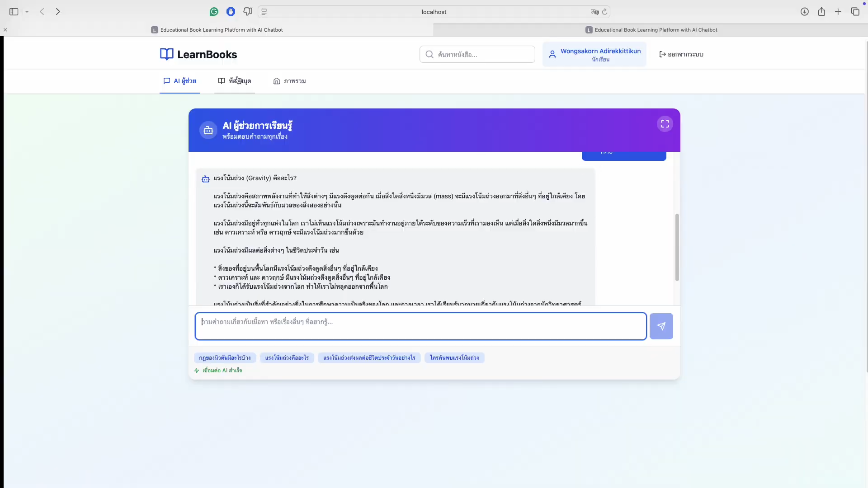Click the translate icon in address bar
This screenshot has height=488, width=868.
pos(594,12)
